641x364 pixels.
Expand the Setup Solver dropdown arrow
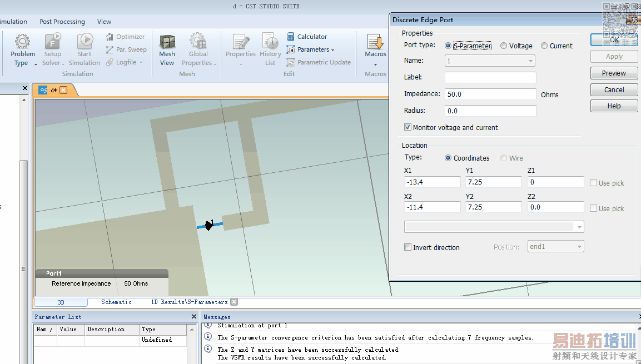point(63,64)
